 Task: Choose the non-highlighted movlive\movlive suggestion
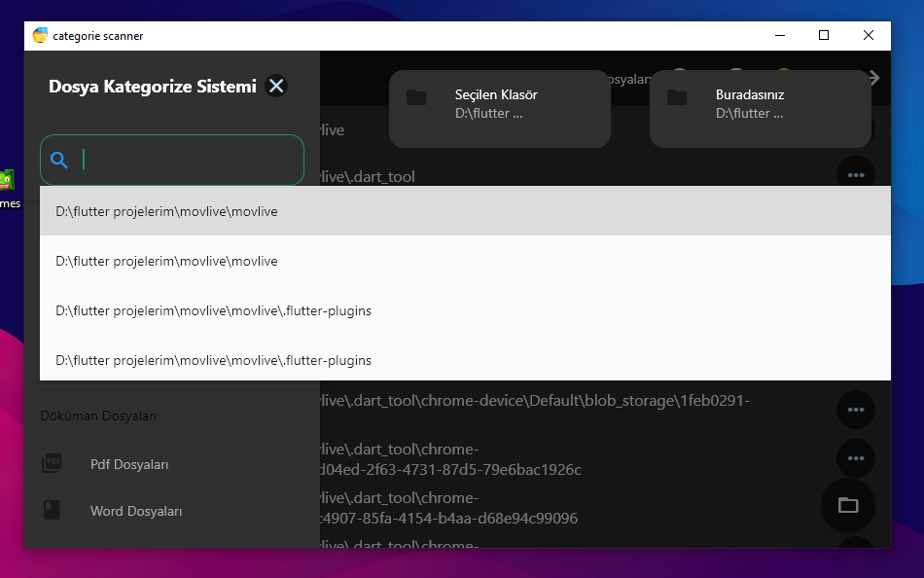click(x=465, y=261)
